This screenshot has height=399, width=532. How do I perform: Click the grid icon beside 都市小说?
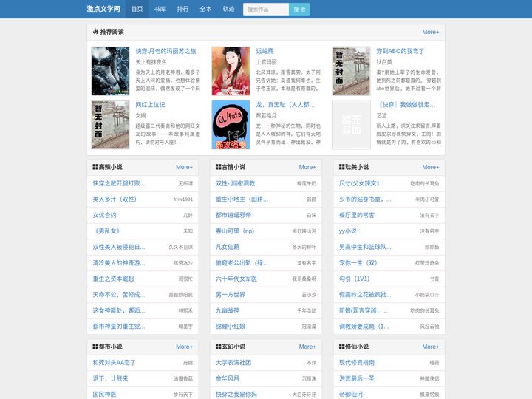coord(95,347)
